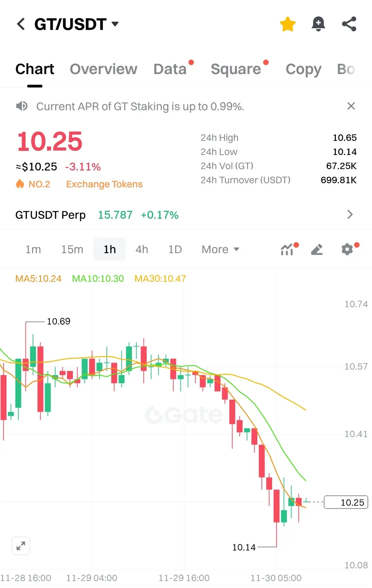Tap the 24h High value 10.65
The image size is (372, 588).
[344, 138]
